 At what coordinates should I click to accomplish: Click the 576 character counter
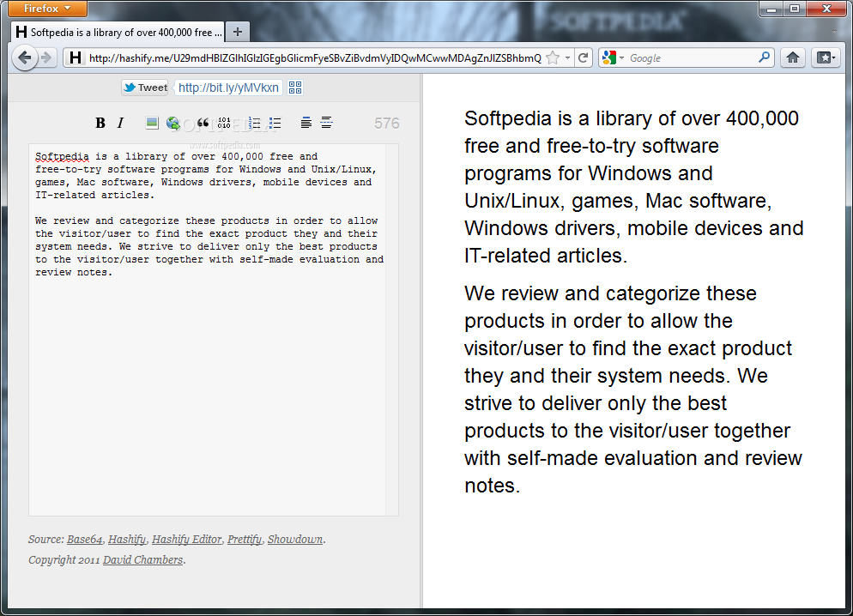[387, 124]
